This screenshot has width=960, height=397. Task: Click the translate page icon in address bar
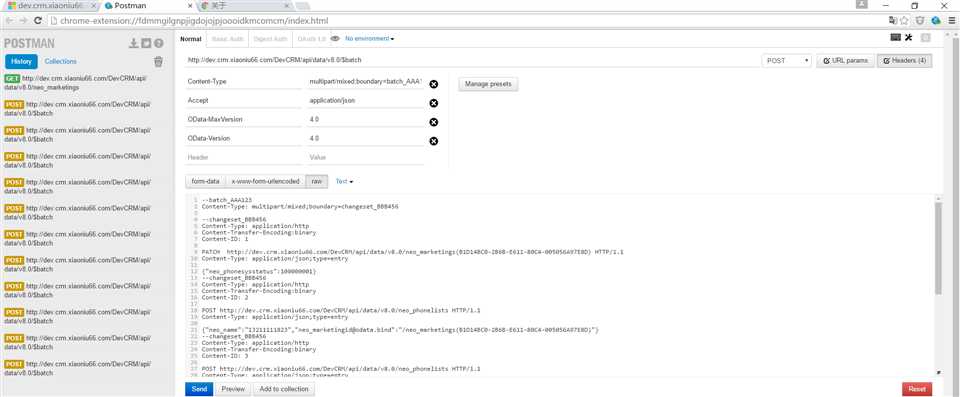coord(893,20)
